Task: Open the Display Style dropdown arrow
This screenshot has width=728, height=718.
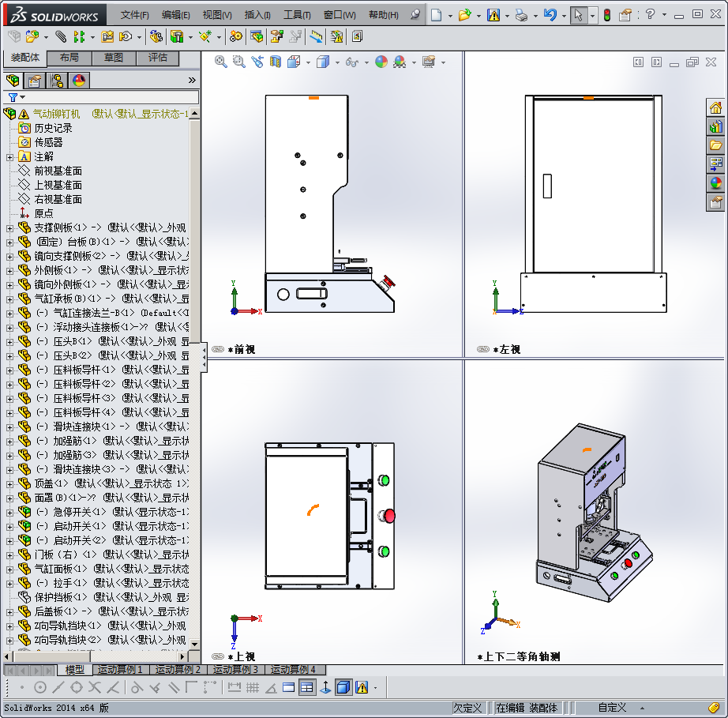Action: click(x=337, y=62)
